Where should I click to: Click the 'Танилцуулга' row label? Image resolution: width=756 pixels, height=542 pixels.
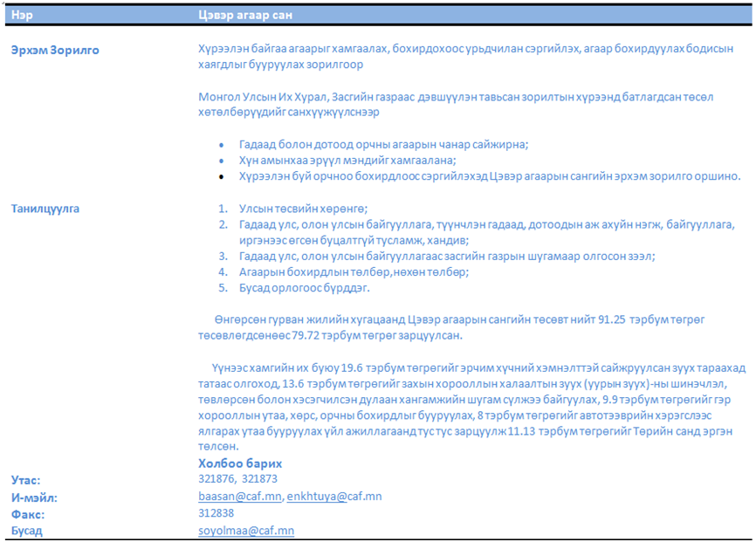click(45, 209)
